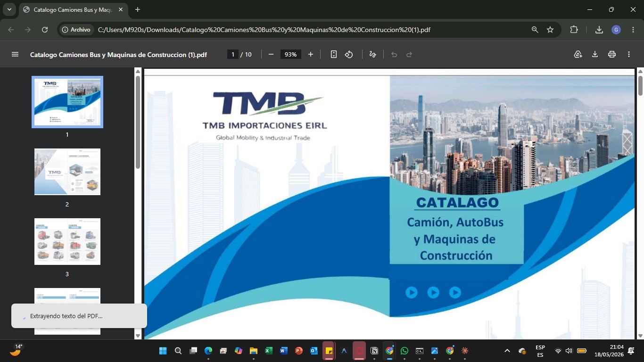644x362 pixels.
Task: Open the terminal from the taskbar
Action: coord(420,351)
